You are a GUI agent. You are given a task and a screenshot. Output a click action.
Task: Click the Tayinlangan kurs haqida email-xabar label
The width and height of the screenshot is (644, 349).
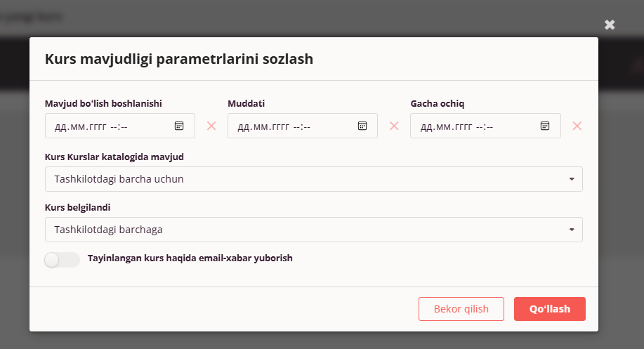(190, 258)
